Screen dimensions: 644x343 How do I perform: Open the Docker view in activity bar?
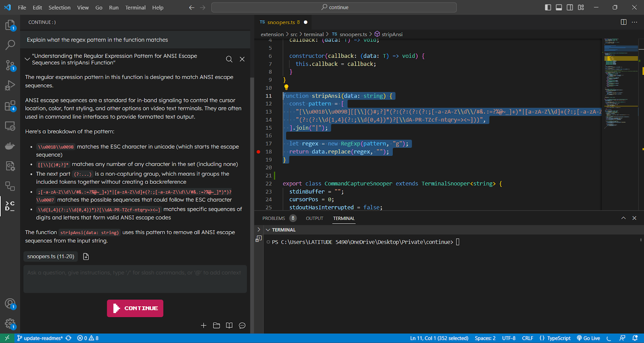tap(10, 146)
